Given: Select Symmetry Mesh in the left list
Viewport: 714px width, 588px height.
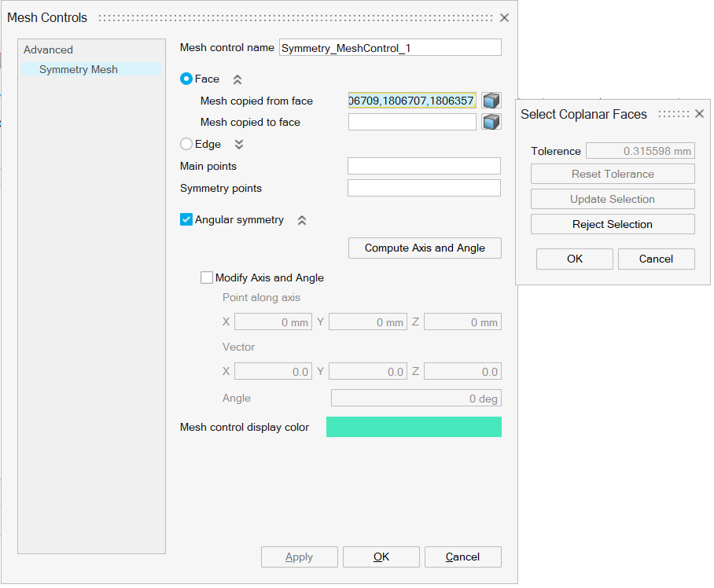Looking at the screenshot, I should click(79, 69).
